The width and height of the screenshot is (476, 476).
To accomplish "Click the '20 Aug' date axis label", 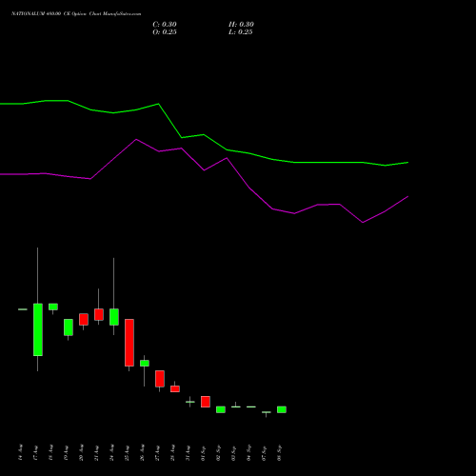I will tap(82, 452).
